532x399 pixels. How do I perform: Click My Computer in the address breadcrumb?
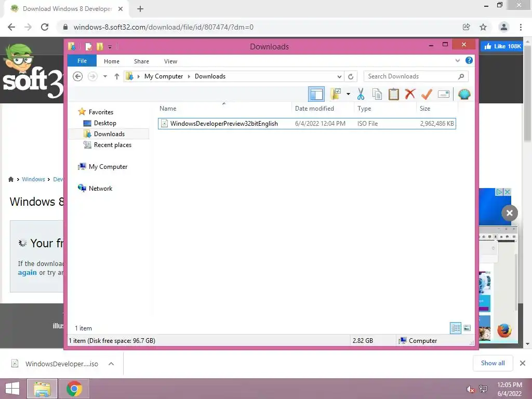164,76
